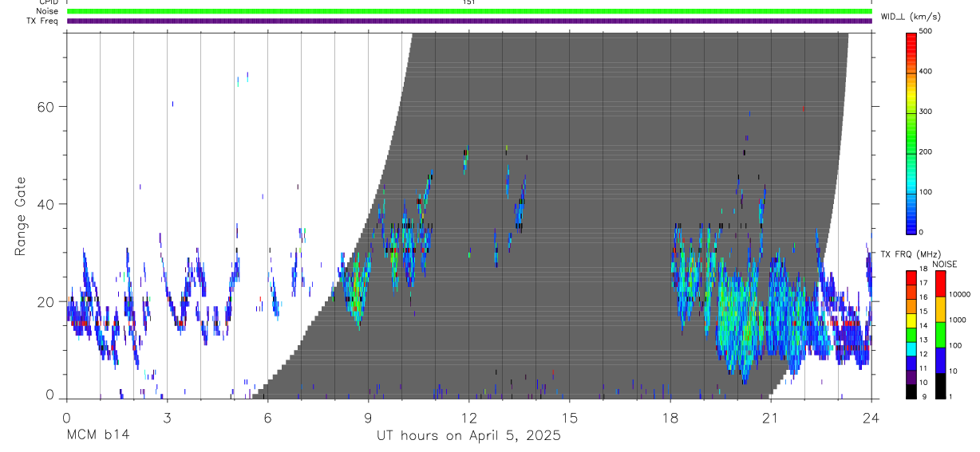This screenshot has width=980, height=452.
Task: Click the 'NOISE' legend title
Action: point(944,264)
